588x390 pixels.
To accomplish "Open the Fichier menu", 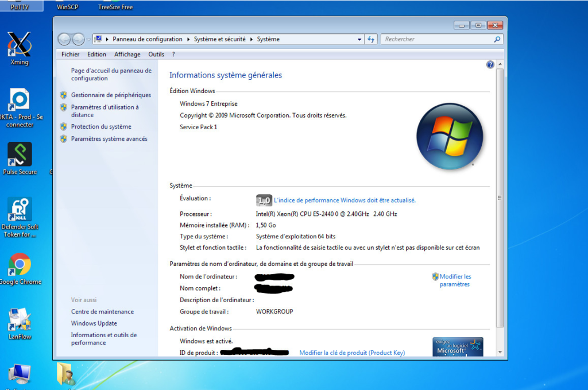I will [x=70, y=55].
